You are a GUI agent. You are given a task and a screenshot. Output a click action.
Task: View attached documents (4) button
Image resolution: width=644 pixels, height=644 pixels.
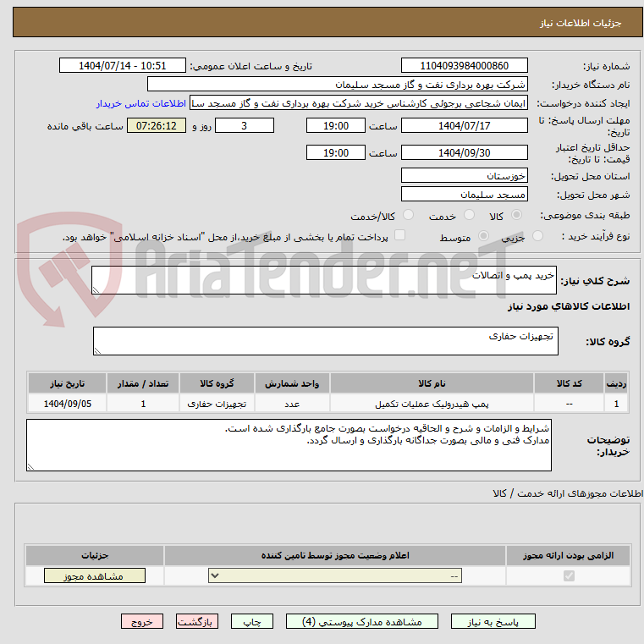pos(362,621)
